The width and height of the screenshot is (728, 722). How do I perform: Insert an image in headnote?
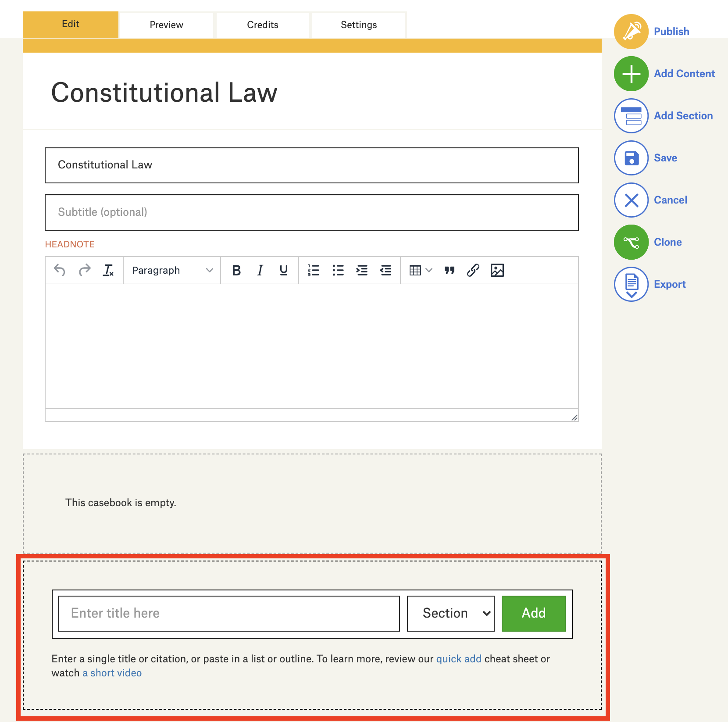click(x=497, y=270)
